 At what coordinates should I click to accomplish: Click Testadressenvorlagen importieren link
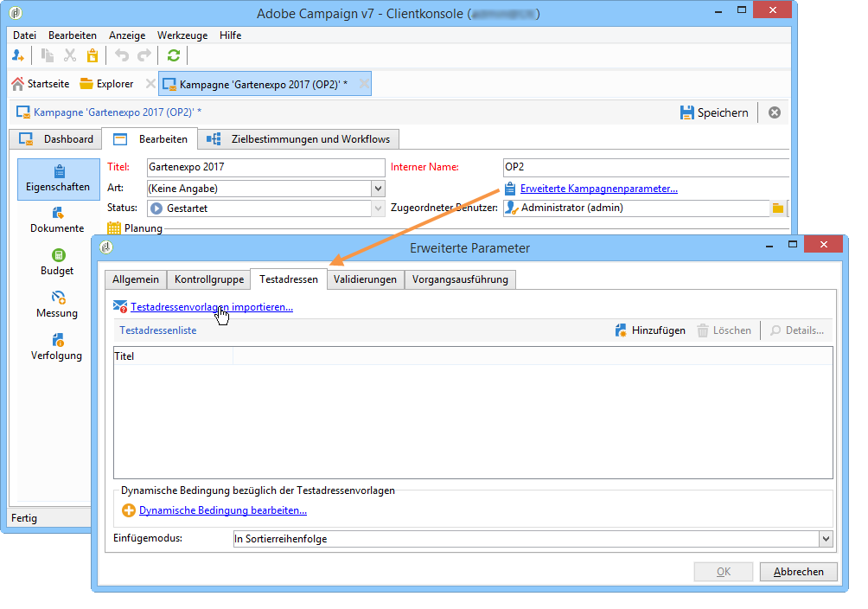[x=212, y=307]
